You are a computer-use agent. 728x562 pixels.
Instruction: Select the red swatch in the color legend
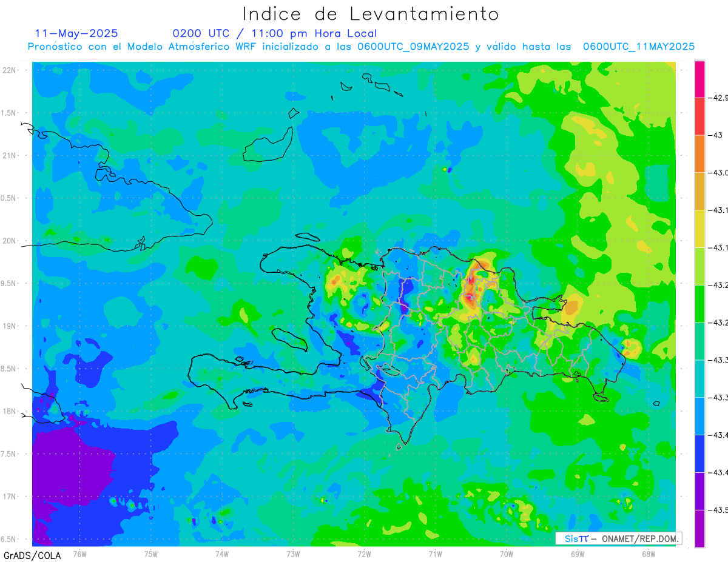(699, 116)
